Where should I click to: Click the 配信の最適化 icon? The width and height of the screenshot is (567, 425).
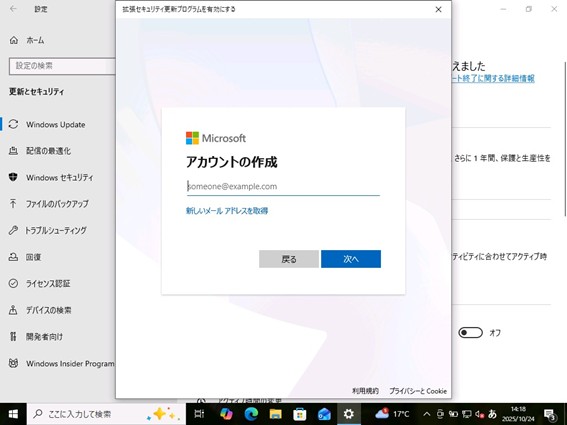pos(13,151)
